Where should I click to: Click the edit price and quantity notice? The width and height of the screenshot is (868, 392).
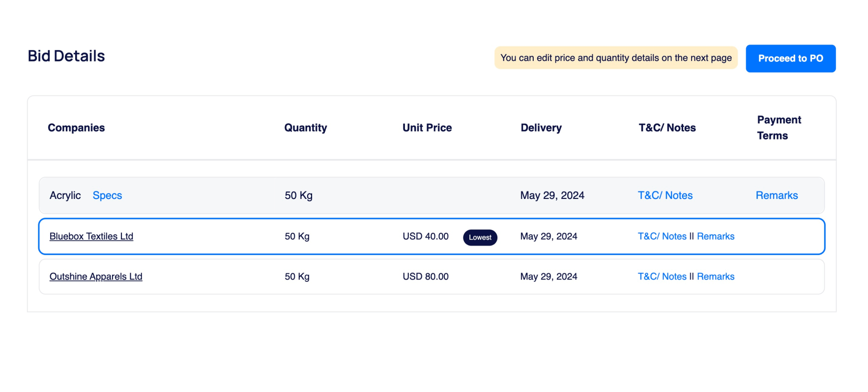[x=616, y=58]
